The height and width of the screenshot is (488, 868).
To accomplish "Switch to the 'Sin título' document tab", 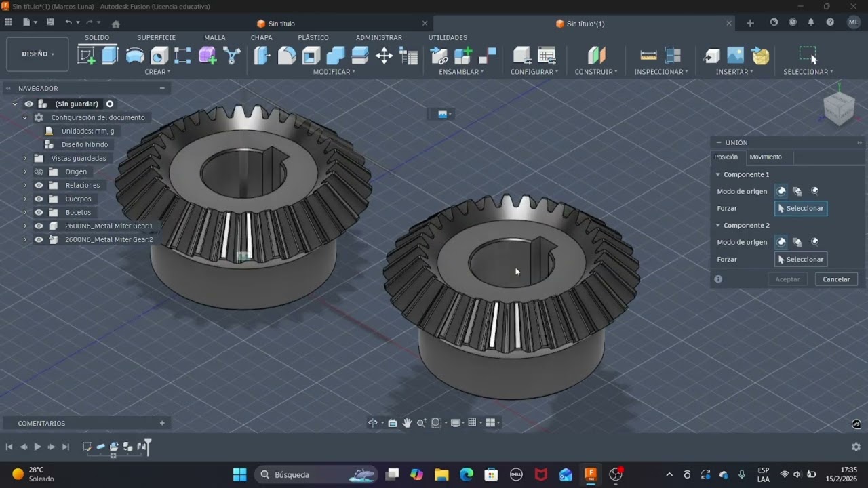I will [281, 24].
